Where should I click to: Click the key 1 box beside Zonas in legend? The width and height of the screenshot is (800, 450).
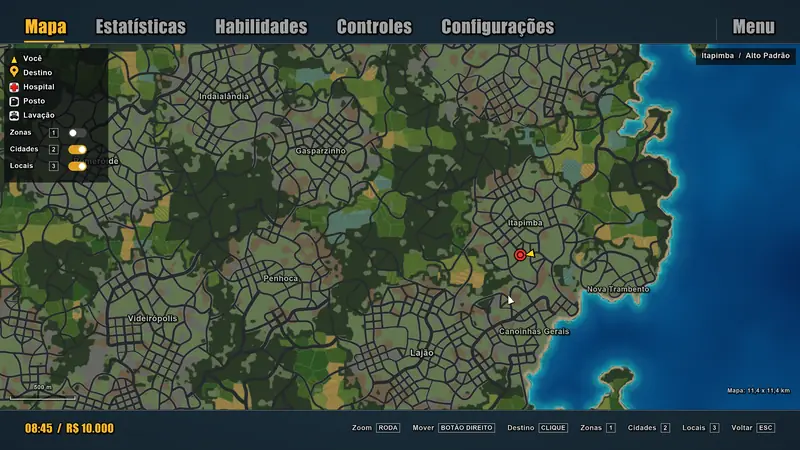[54, 133]
